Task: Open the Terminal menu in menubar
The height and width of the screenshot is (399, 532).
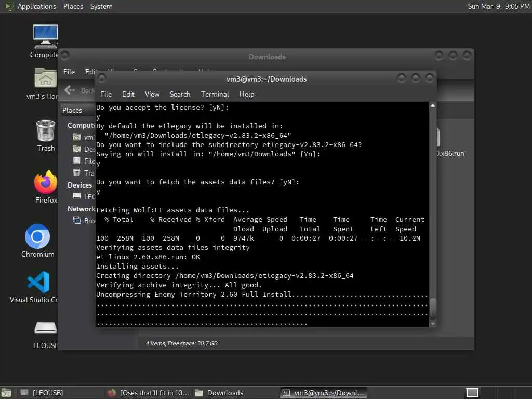Action: pyautogui.click(x=215, y=94)
